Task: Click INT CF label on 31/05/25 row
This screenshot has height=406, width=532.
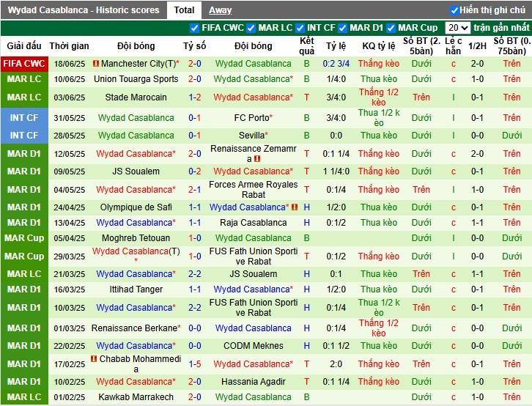Action: click(24, 118)
